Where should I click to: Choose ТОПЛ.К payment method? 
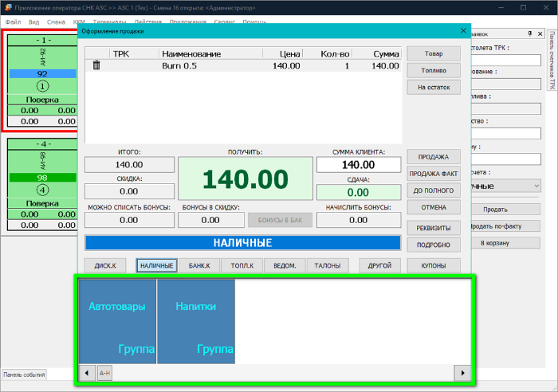(x=242, y=265)
